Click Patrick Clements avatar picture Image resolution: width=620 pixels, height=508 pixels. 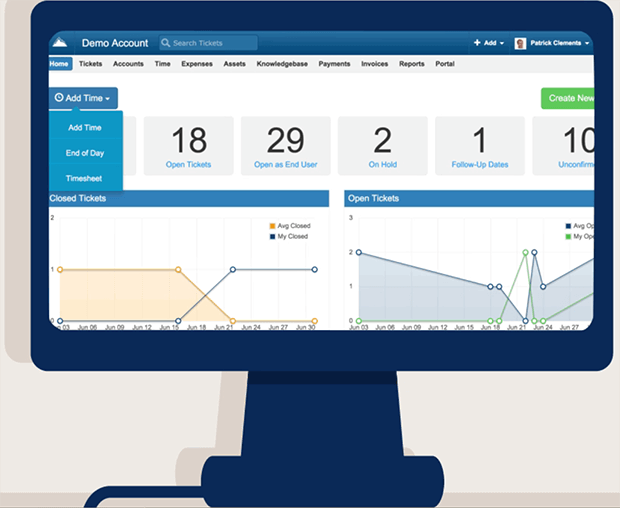click(520, 43)
